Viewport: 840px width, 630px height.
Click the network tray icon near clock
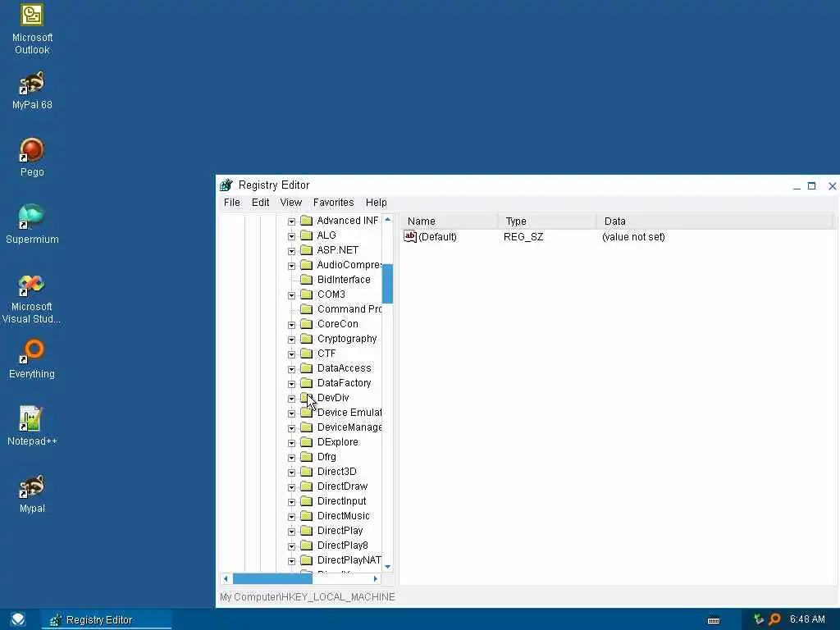759,619
